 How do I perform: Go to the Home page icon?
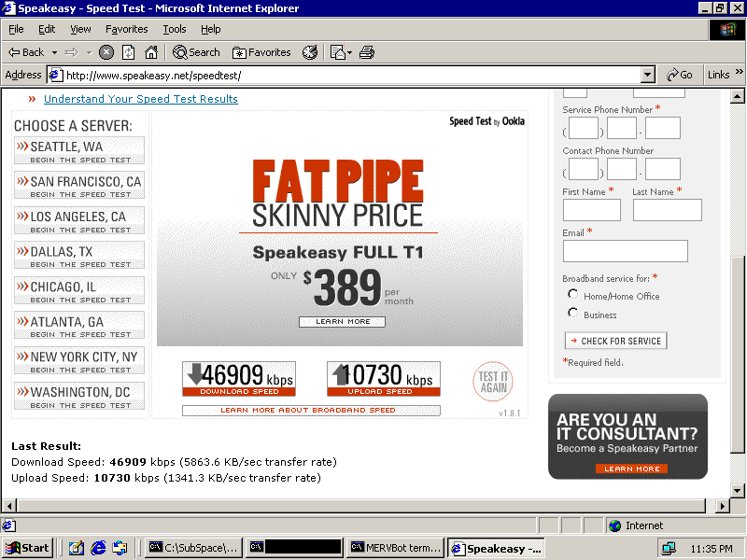tap(151, 52)
